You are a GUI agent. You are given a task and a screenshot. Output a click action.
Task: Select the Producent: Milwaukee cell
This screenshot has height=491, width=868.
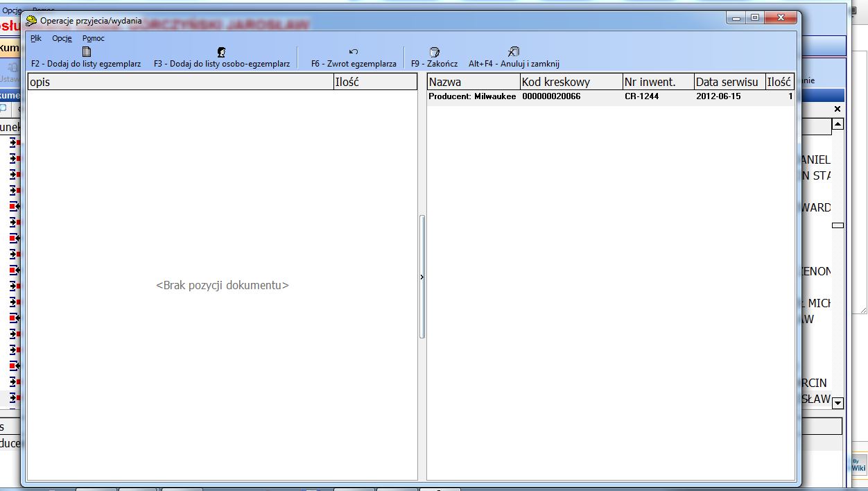[x=473, y=97]
